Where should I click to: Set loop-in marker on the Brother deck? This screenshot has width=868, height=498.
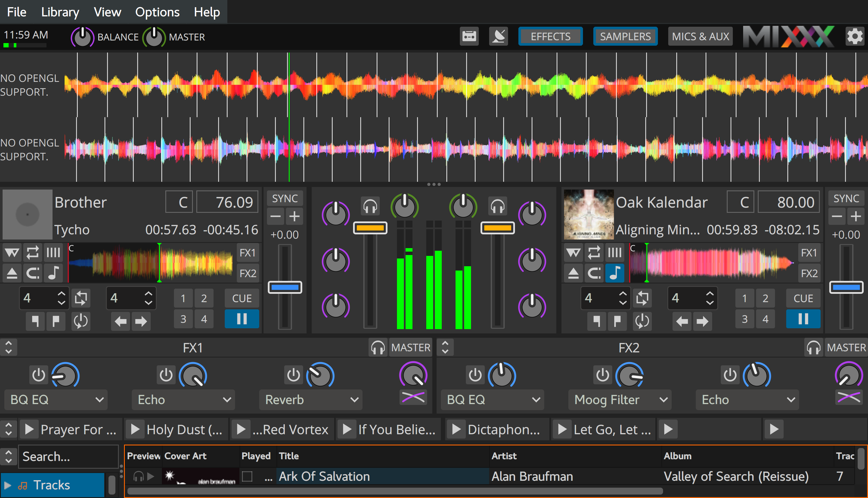[x=35, y=321]
